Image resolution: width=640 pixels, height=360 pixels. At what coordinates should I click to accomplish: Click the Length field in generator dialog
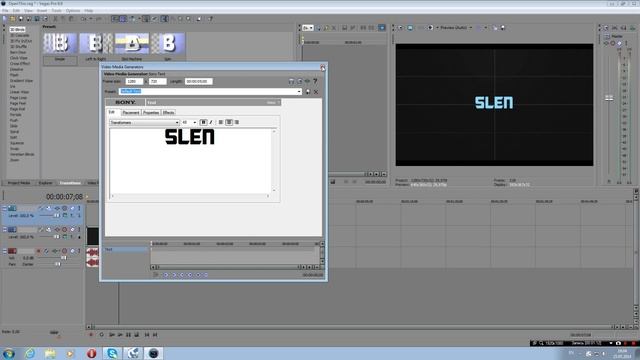point(199,82)
